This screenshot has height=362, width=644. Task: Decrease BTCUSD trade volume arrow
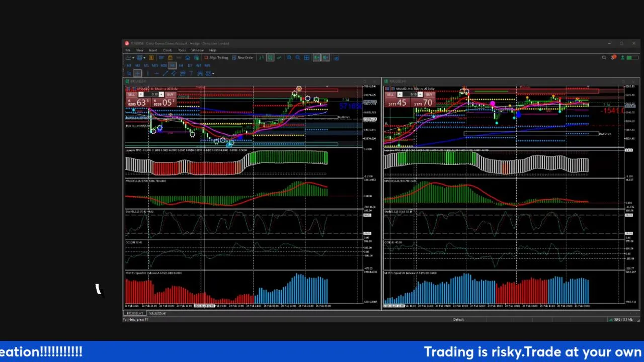[x=141, y=95]
